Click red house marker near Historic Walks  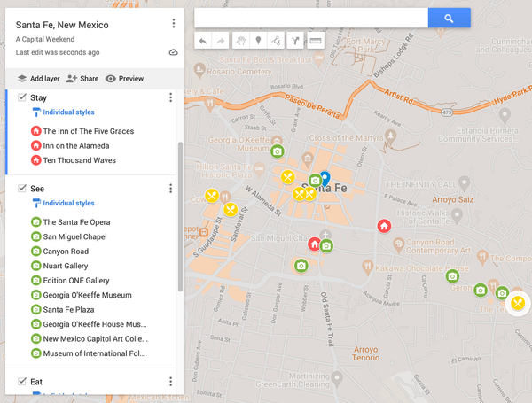click(x=385, y=226)
